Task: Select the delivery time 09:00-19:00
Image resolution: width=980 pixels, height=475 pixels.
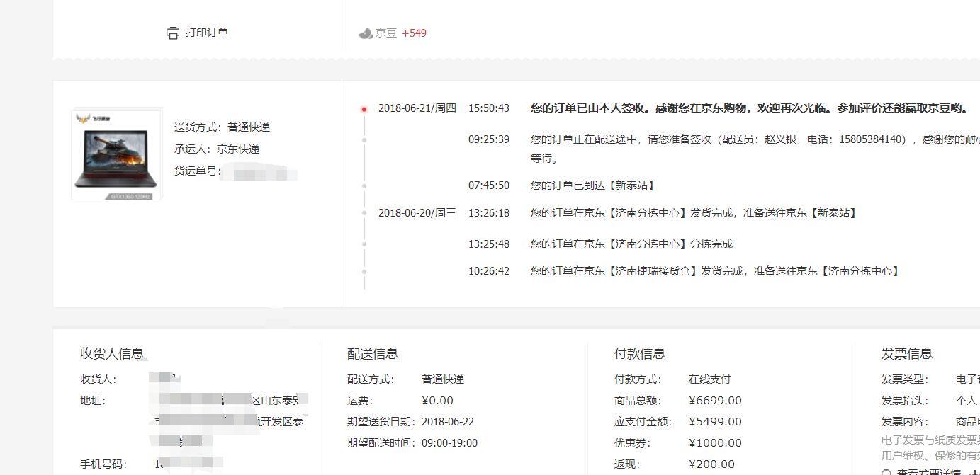Action: (449, 443)
